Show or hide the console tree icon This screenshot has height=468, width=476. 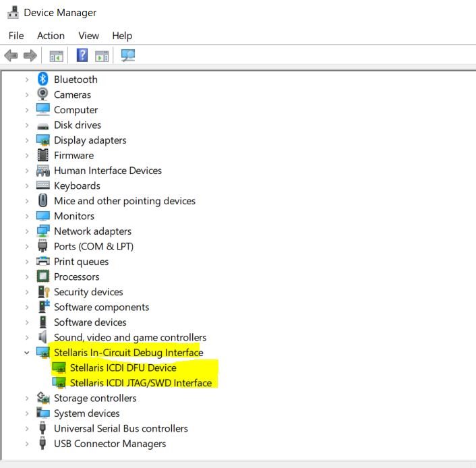pyautogui.click(x=57, y=56)
